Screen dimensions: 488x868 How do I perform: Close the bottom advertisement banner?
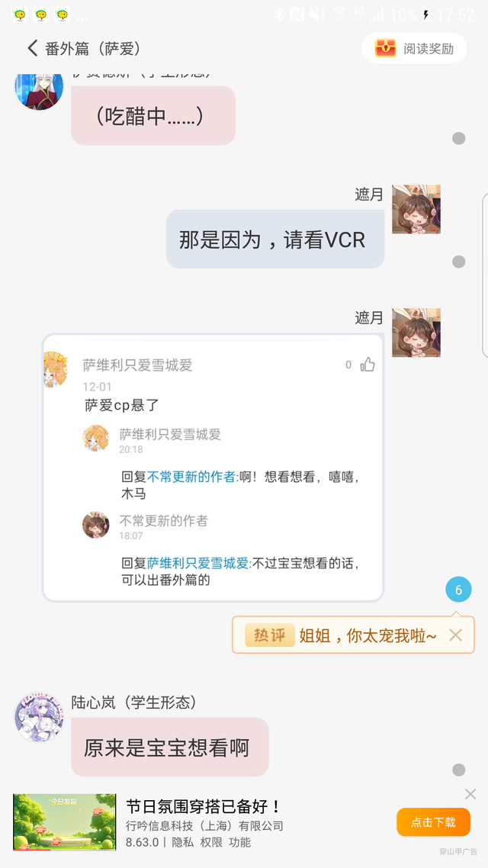point(470,794)
